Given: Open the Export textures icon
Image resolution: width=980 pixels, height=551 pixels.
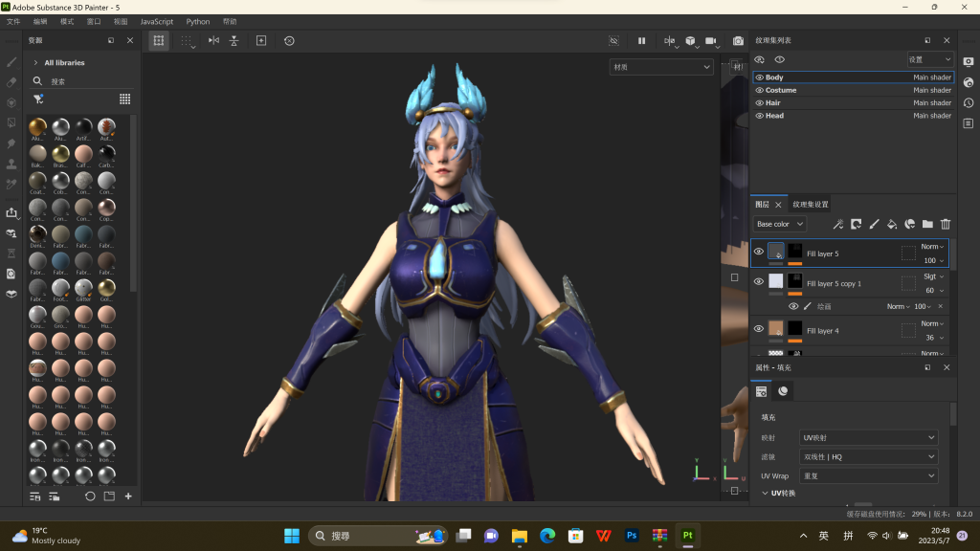Looking at the screenshot, I should (11, 212).
